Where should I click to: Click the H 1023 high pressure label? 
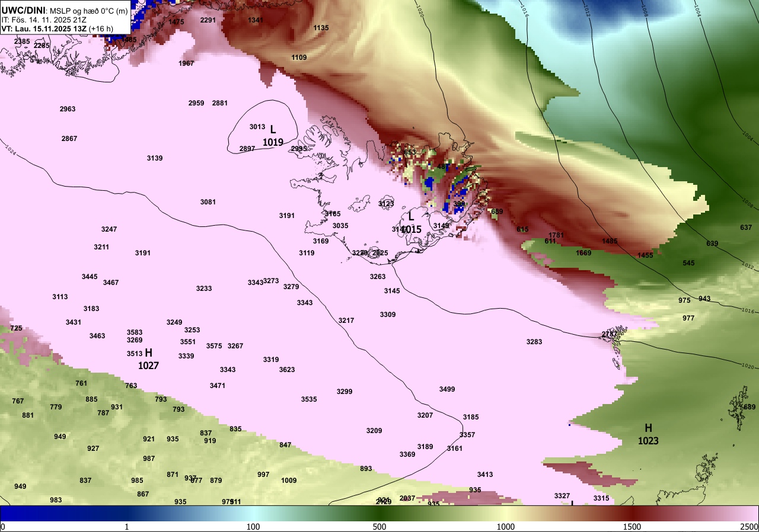[x=648, y=434]
